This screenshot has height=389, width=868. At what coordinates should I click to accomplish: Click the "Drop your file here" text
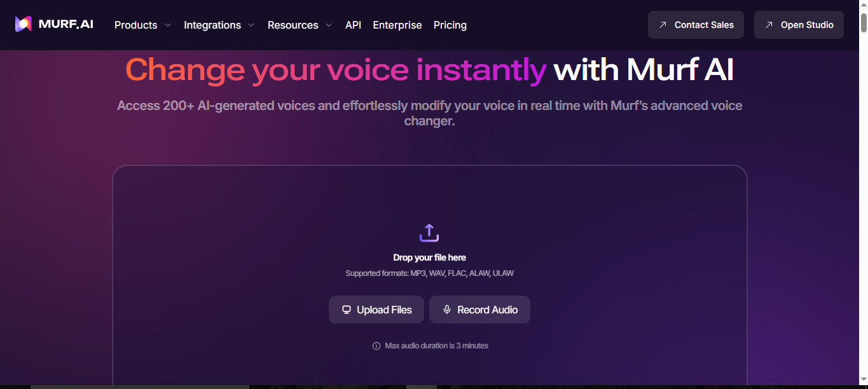[429, 257]
